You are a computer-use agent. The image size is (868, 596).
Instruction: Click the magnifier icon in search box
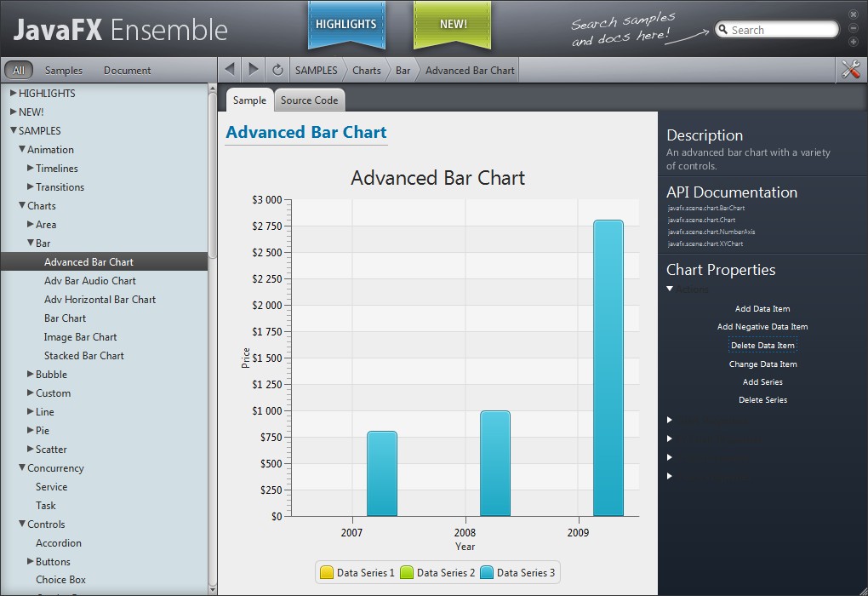click(x=723, y=30)
